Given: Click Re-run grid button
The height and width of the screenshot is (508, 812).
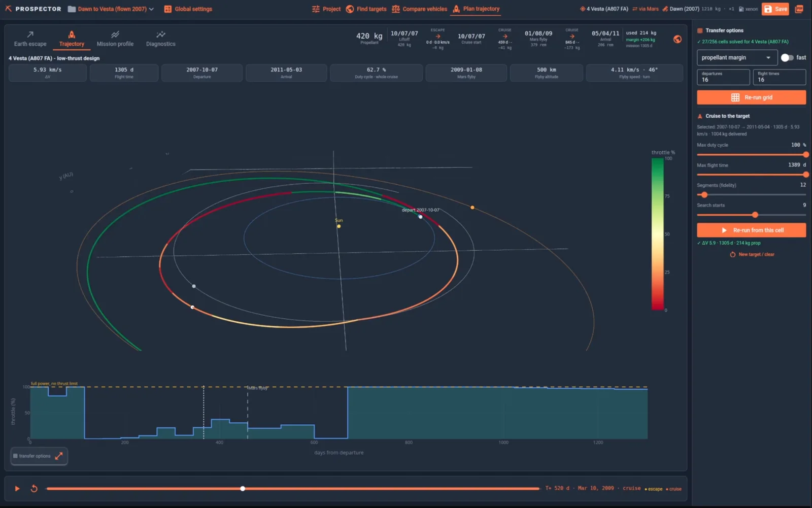Looking at the screenshot, I should click(x=751, y=97).
